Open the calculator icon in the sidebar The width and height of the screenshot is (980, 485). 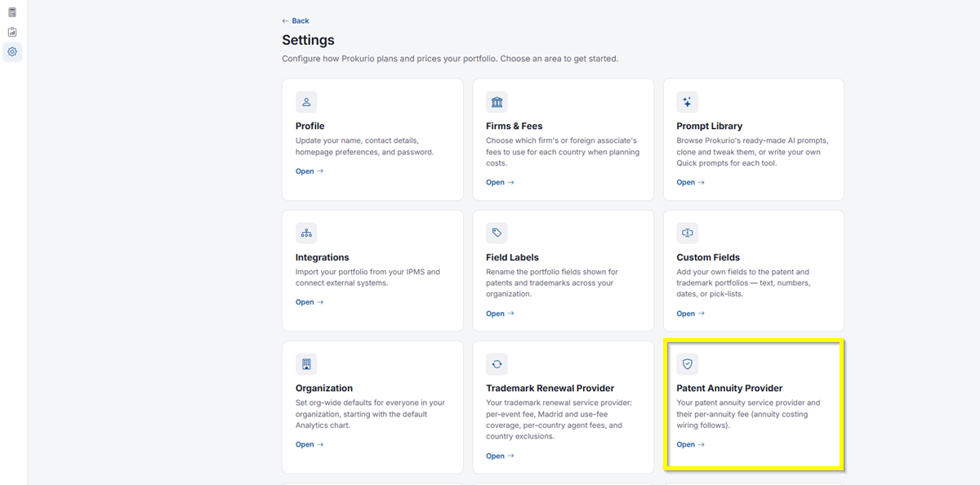point(12,12)
